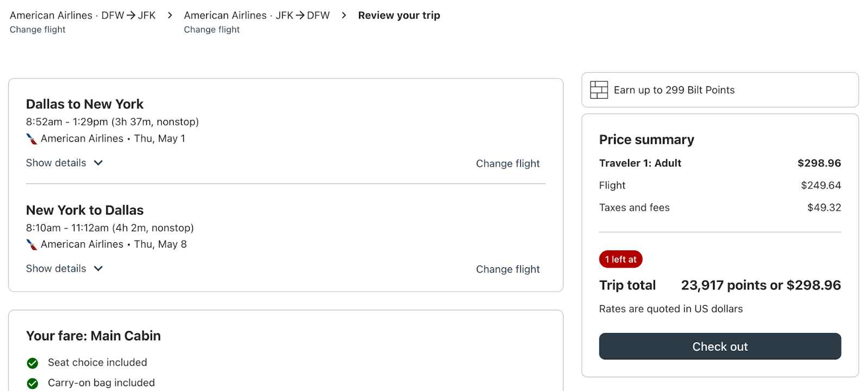
Task: Click the Earn up to 299 Bilt Points banner
Action: [720, 90]
